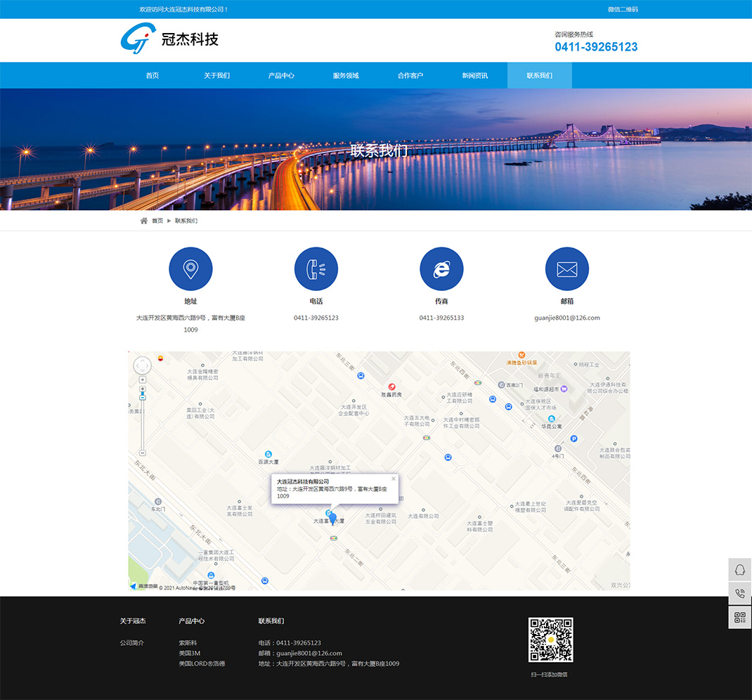
Task: Click the blue location pin circle icon
Action: pyautogui.click(x=190, y=268)
